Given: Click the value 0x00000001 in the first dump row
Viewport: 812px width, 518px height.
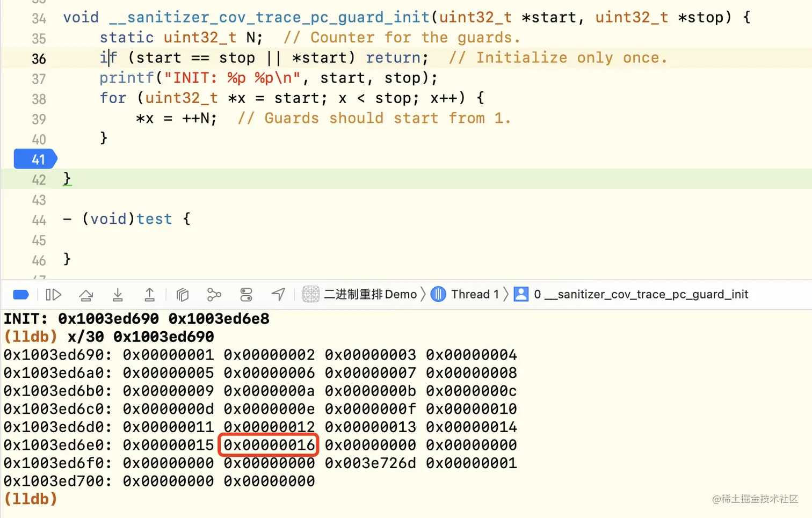Looking at the screenshot, I should pyautogui.click(x=168, y=355).
